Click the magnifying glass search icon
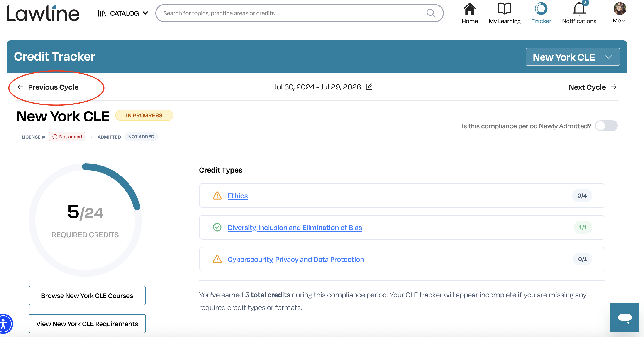Viewport: 644px width, 337px height. 431,13
